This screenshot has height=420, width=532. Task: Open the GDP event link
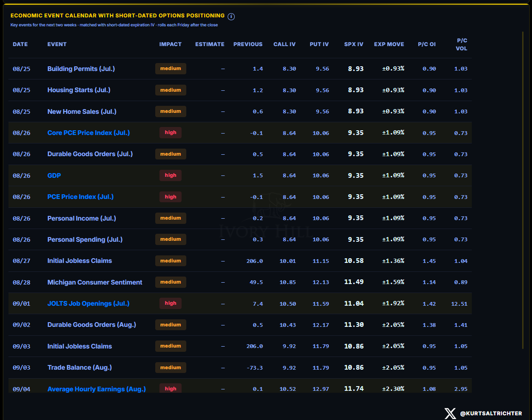click(54, 175)
